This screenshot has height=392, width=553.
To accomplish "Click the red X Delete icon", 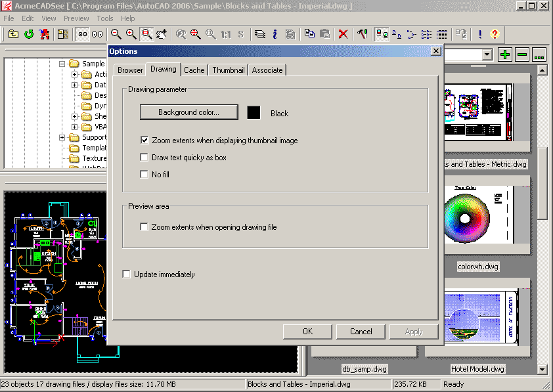I will tap(343, 34).
